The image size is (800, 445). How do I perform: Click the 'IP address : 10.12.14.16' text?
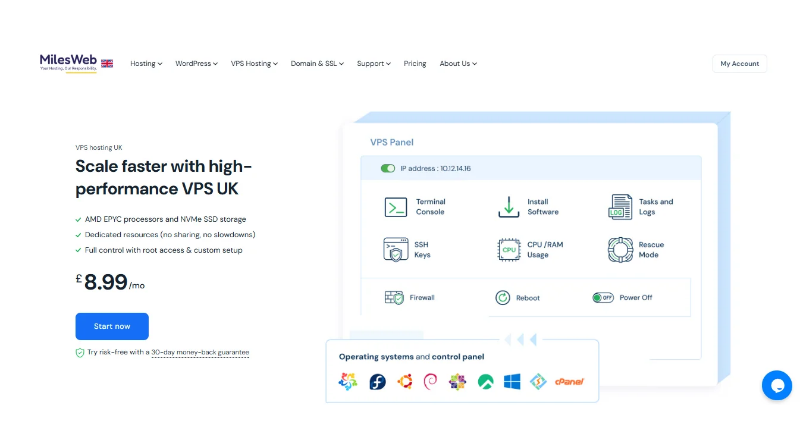point(436,168)
